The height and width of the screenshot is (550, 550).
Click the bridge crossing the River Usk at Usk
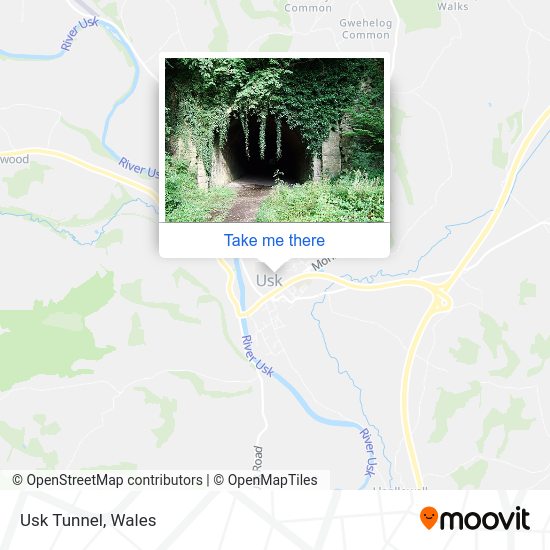[242, 312]
